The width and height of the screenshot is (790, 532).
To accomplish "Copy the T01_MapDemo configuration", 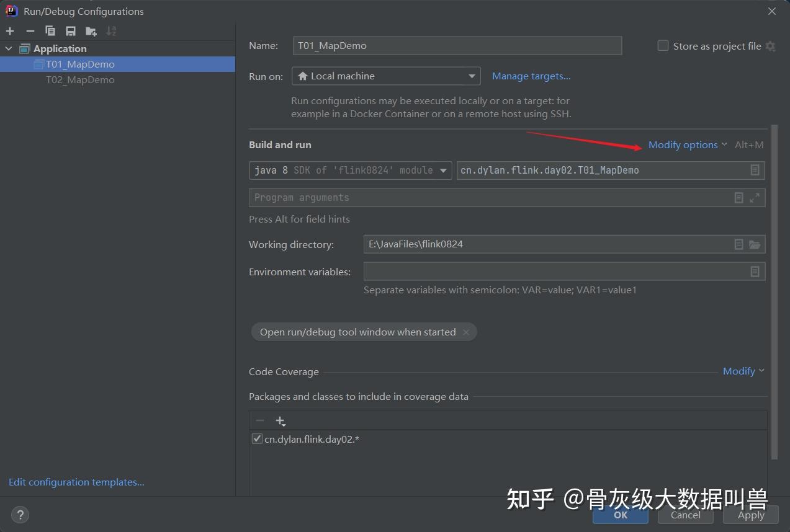I will [x=50, y=30].
